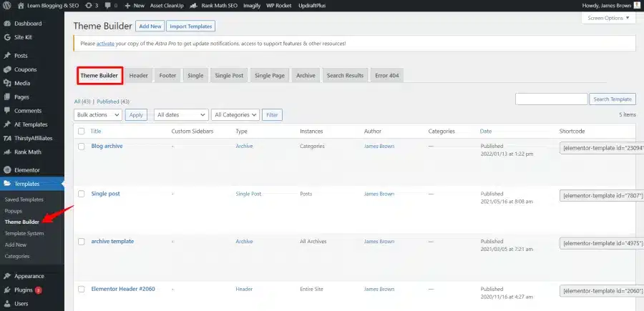Switch to the Footer tab
The width and height of the screenshot is (644, 311).
pyautogui.click(x=167, y=76)
